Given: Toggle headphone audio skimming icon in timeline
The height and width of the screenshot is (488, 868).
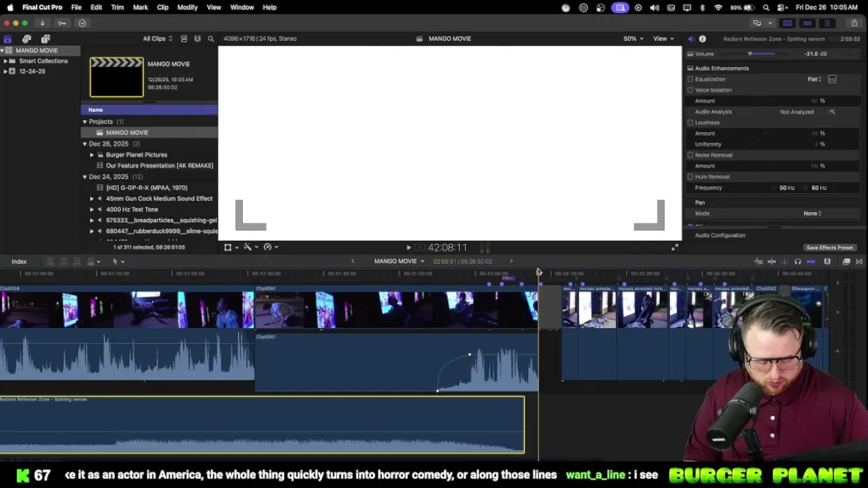Looking at the screenshot, I should tap(797, 262).
